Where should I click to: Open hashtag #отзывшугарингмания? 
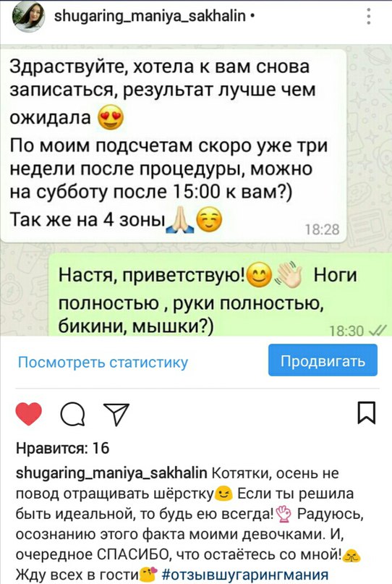(x=246, y=575)
